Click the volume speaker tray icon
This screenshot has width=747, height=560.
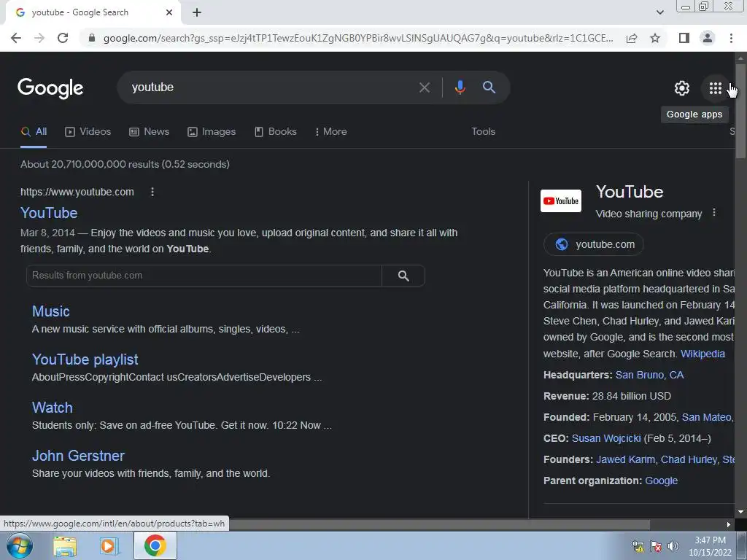tap(673, 546)
